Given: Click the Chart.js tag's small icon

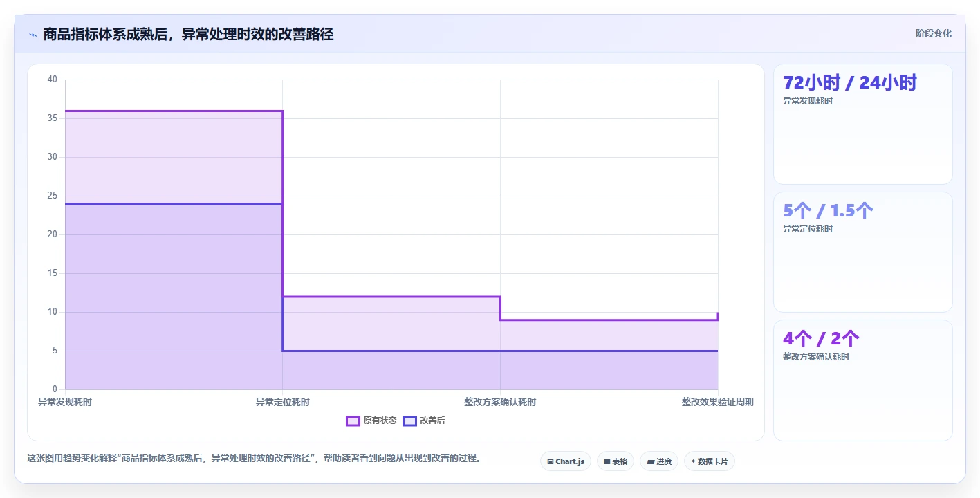Looking at the screenshot, I should coord(551,461).
